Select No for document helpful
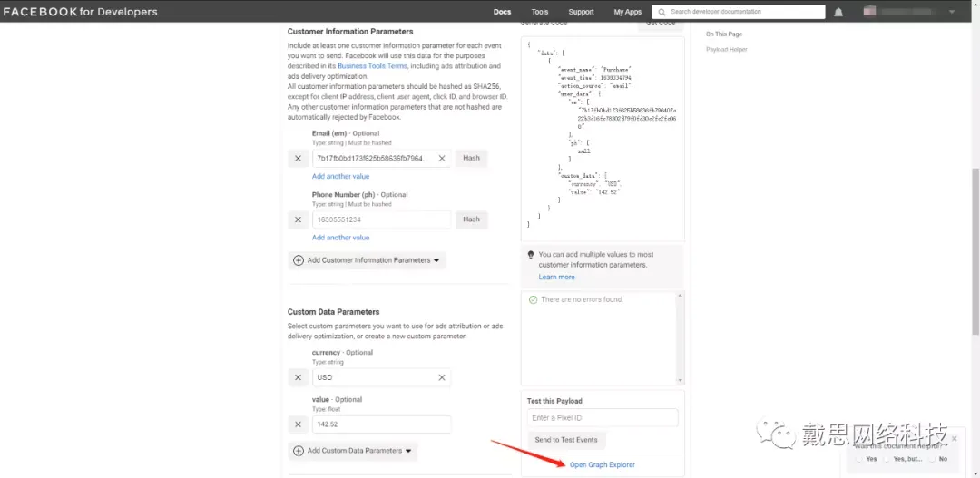980x478 pixels. pyautogui.click(x=931, y=459)
